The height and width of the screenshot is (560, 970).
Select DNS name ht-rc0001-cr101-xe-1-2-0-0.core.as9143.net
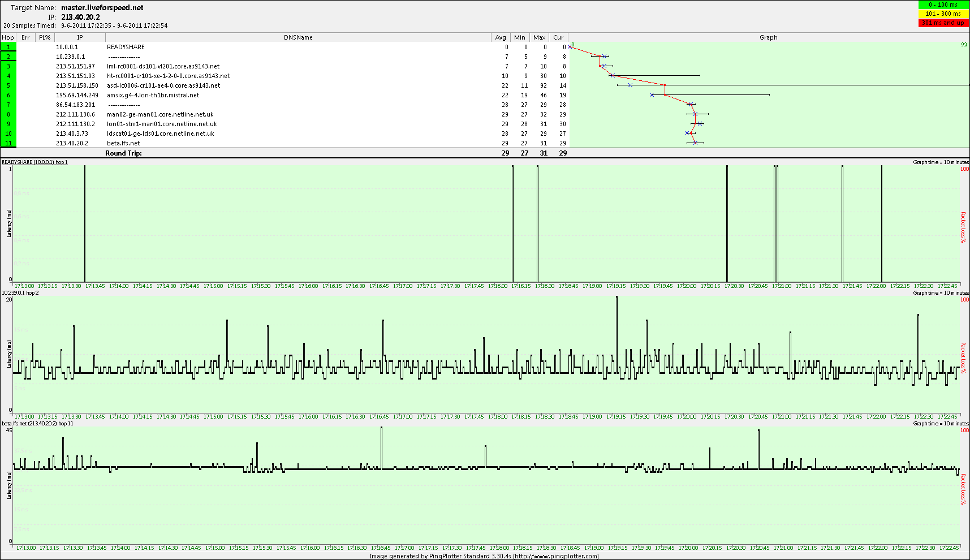tap(168, 76)
